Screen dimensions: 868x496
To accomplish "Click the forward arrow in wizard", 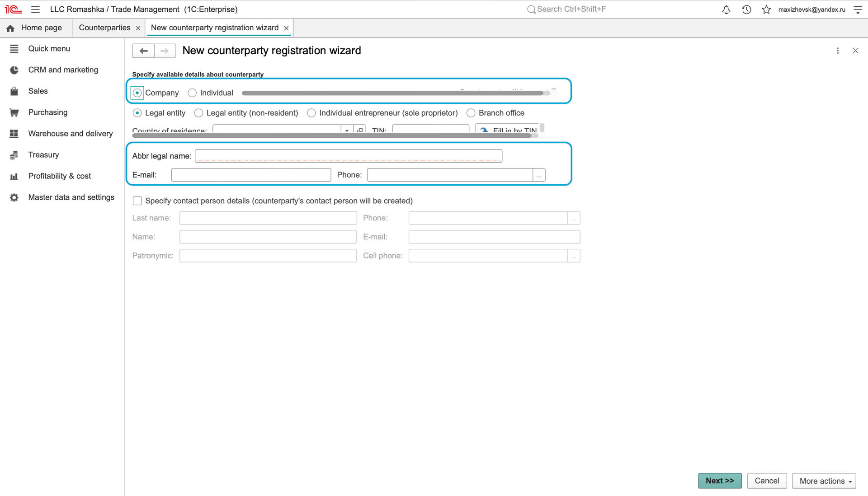I will (x=165, y=51).
